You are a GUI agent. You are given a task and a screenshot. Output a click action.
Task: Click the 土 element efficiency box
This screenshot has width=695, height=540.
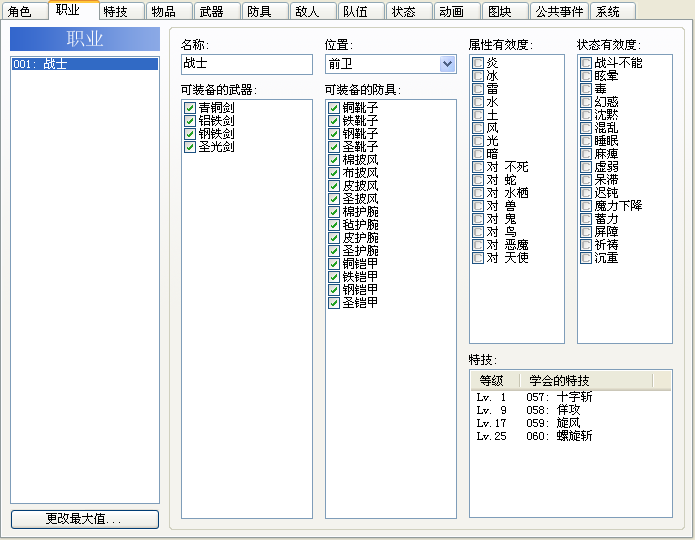[x=478, y=115]
